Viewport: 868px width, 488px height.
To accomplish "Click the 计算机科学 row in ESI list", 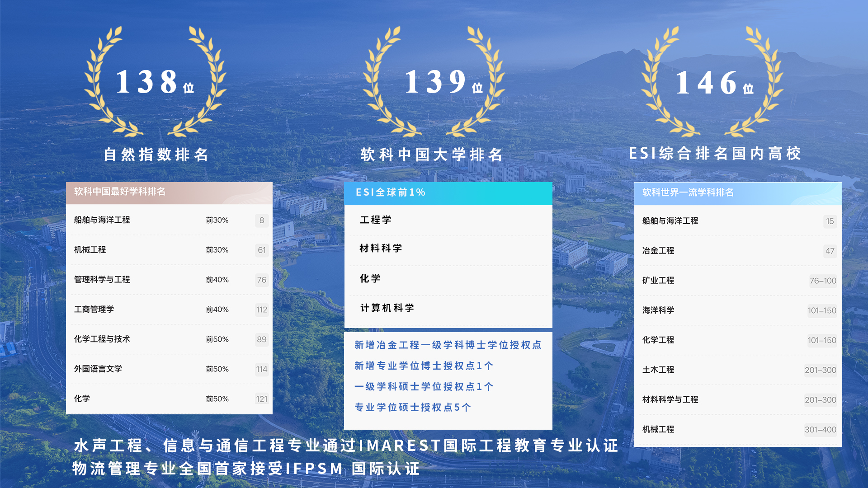I will coord(448,308).
